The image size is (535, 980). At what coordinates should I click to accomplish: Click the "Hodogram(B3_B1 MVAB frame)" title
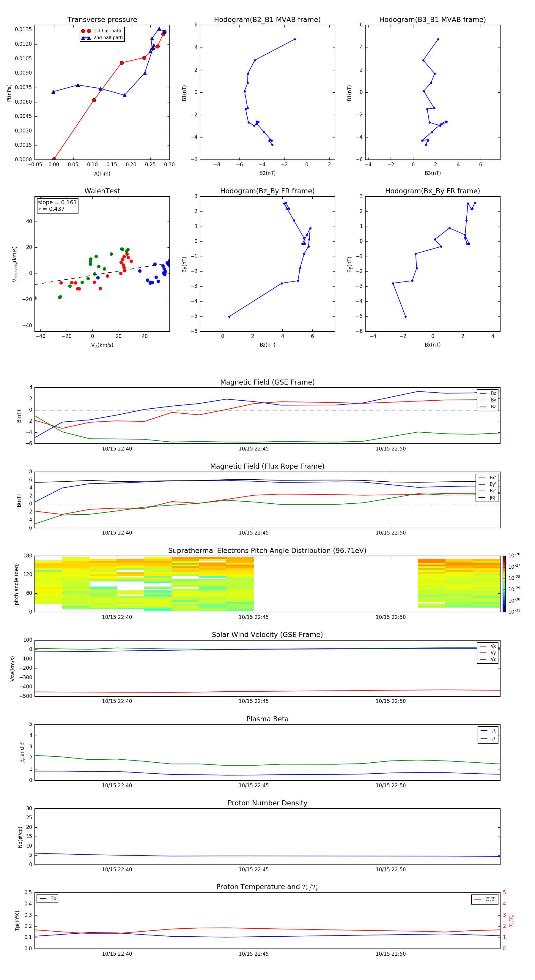[432, 20]
